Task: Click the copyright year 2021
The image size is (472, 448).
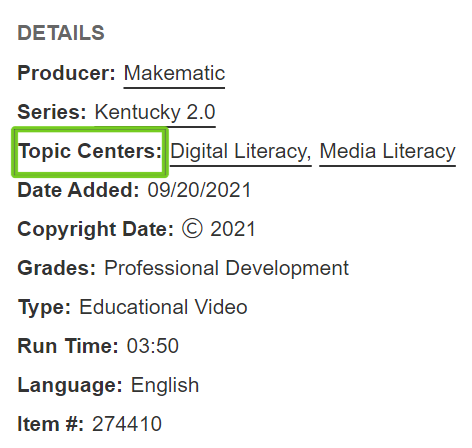Action: tap(233, 230)
